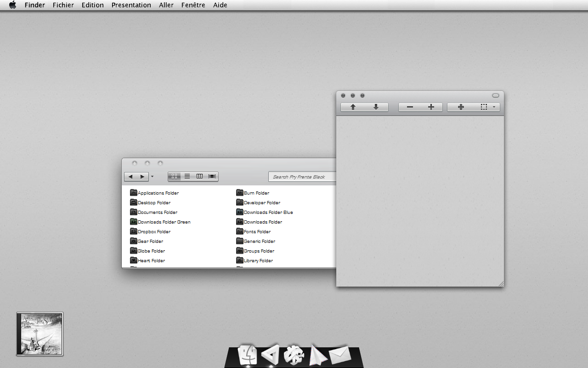Switch Finder to column view

[x=199, y=176]
